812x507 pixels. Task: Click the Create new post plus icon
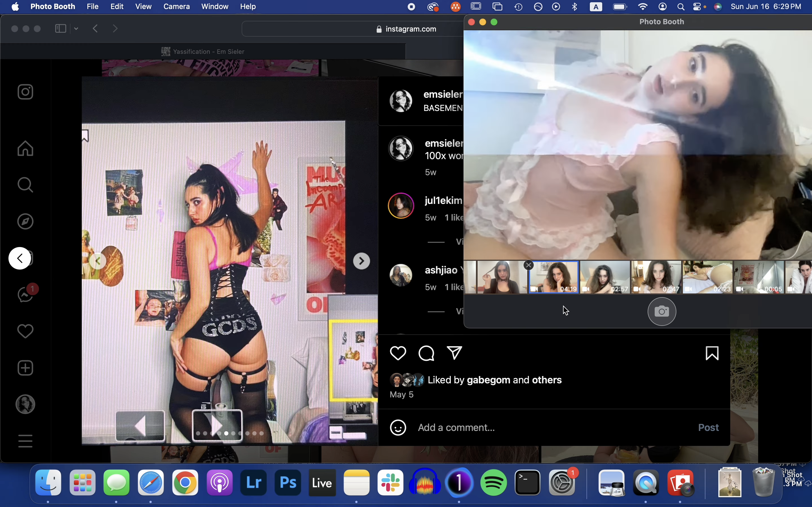(25, 368)
